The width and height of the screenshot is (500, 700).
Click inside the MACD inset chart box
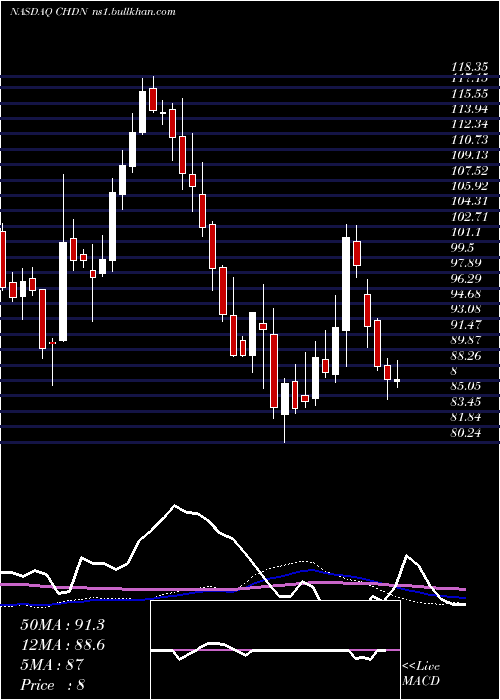tap(275, 650)
